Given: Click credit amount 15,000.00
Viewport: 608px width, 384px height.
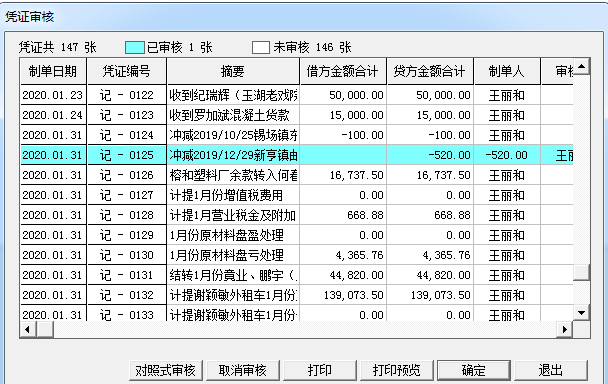Looking at the screenshot, I should [x=430, y=115].
